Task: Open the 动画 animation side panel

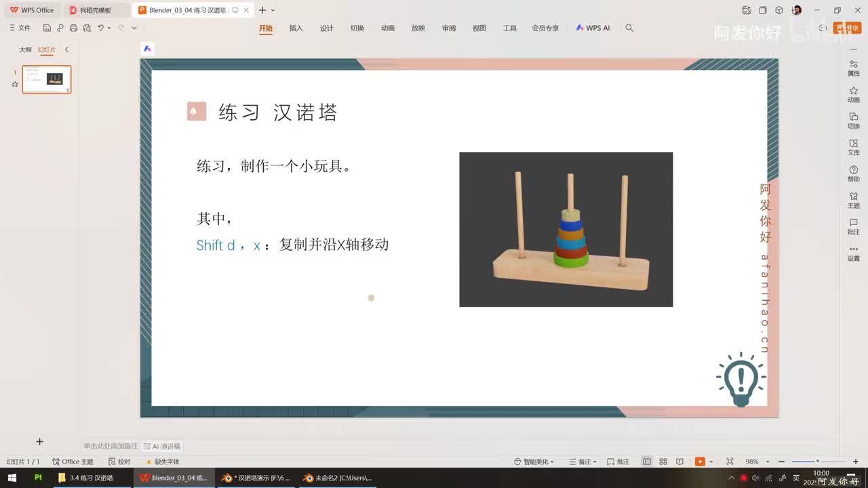Action: point(854,94)
